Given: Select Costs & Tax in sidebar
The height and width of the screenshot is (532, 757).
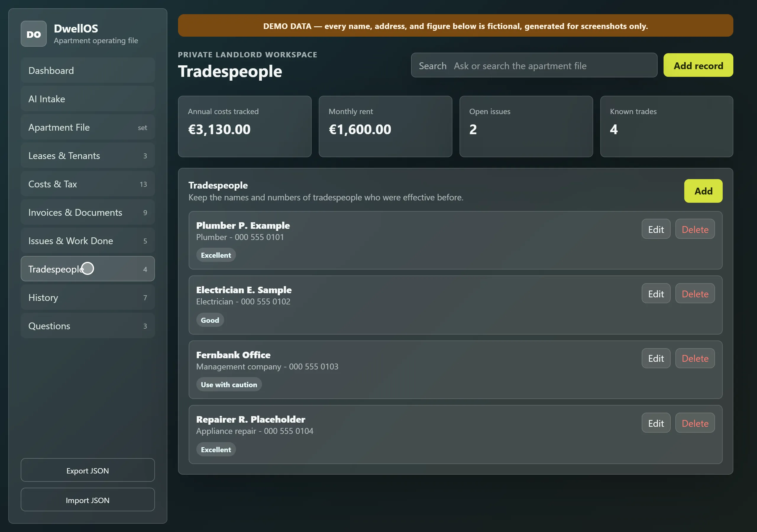Looking at the screenshot, I should tap(88, 184).
